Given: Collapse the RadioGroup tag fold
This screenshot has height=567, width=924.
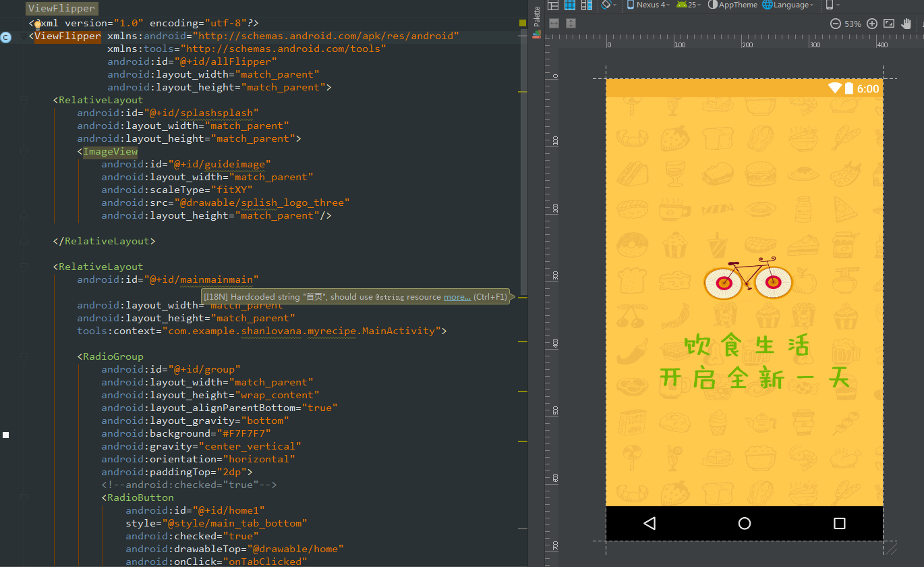Looking at the screenshot, I should click(x=25, y=357).
